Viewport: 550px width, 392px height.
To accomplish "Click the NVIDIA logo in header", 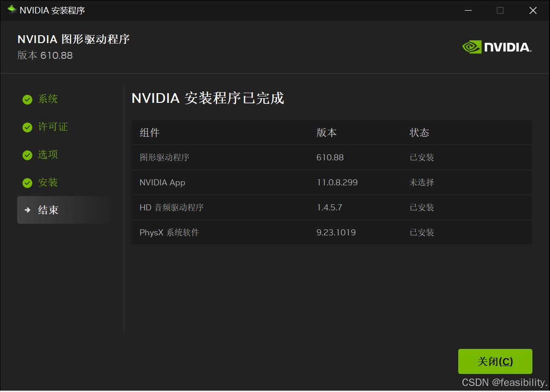I will pyautogui.click(x=497, y=47).
